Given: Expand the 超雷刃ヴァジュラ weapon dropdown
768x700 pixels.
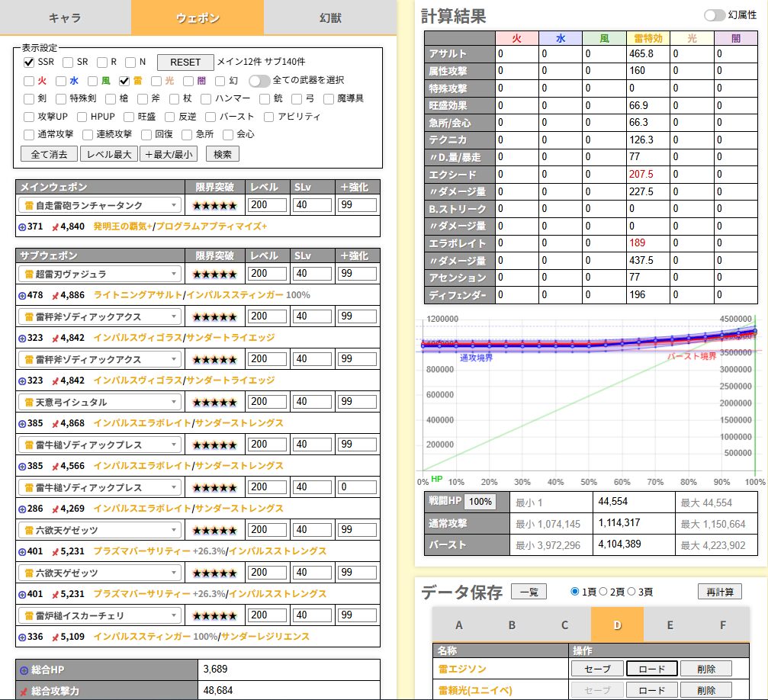Looking at the screenshot, I should point(99,274).
